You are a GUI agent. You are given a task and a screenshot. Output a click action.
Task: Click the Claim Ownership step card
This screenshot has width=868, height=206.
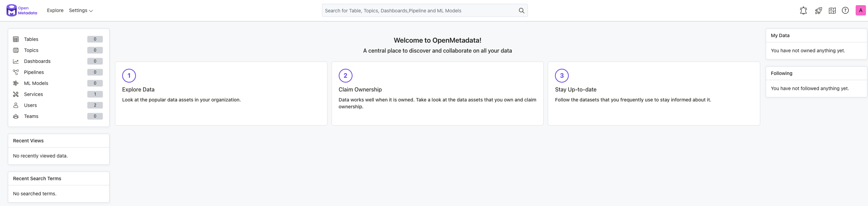pyautogui.click(x=437, y=93)
